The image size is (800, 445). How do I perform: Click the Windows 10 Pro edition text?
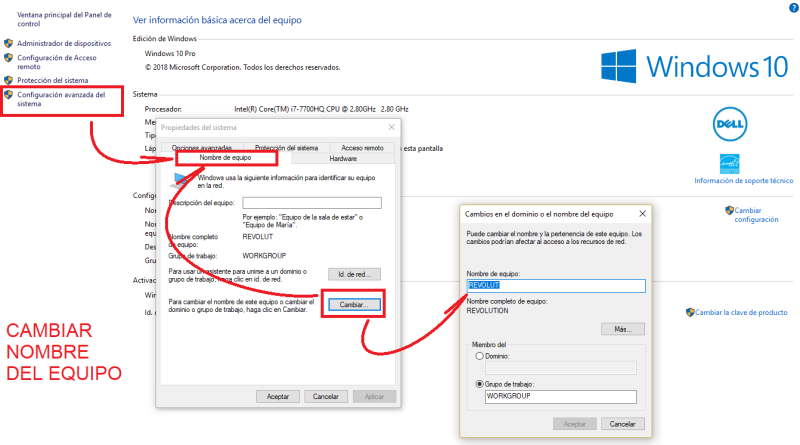click(170, 54)
